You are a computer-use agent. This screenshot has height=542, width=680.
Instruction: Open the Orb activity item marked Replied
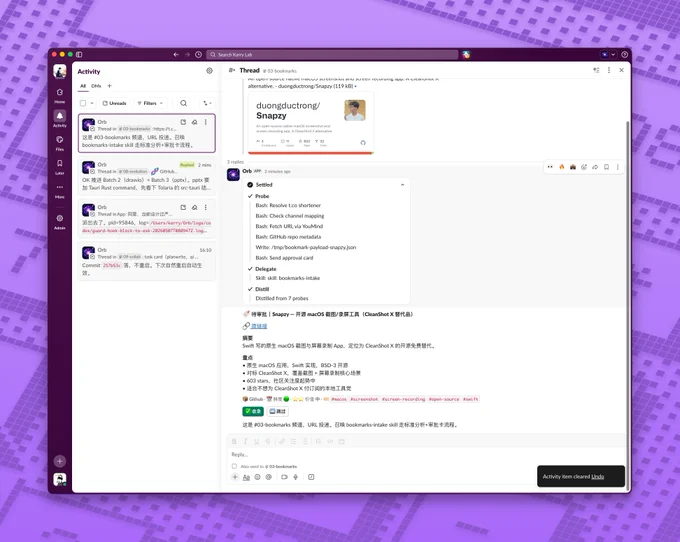[147, 176]
